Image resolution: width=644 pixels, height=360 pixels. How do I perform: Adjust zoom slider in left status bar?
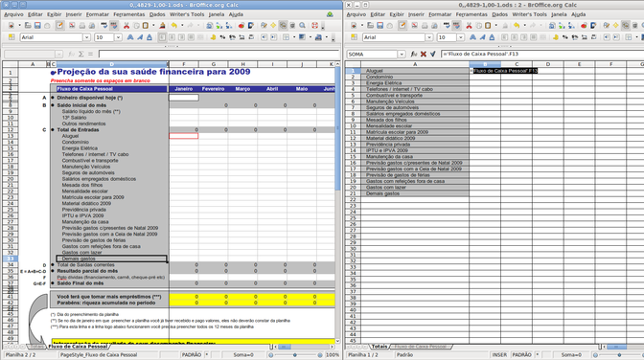coord(295,355)
